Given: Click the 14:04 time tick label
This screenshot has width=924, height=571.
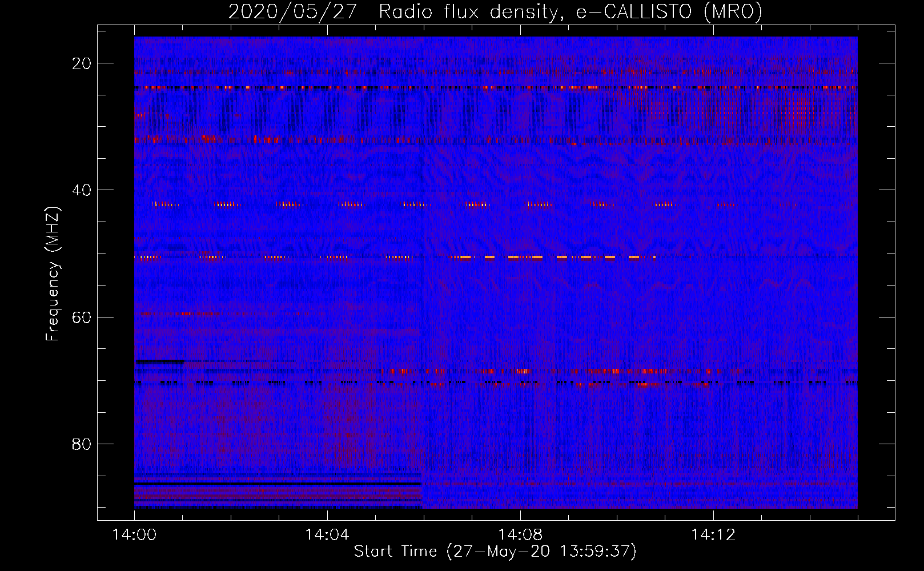Looking at the screenshot, I should pyautogui.click(x=327, y=534).
